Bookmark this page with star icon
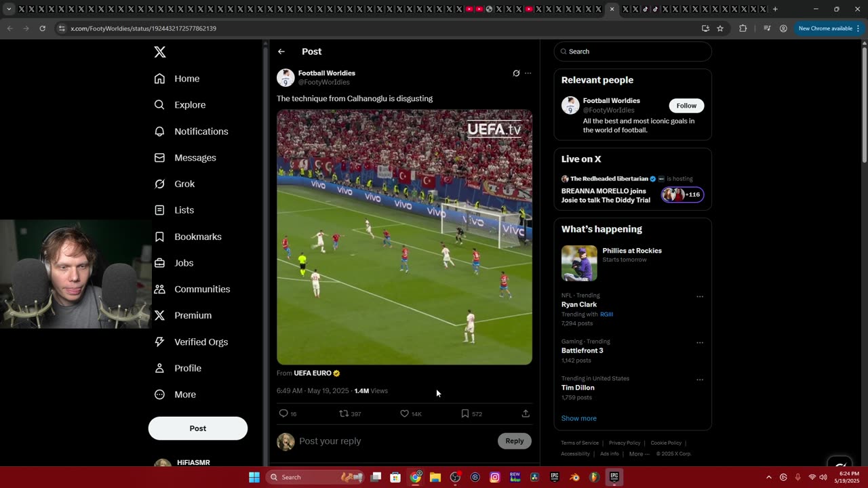The height and width of the screenshot is (488, 868). [720, 28]
